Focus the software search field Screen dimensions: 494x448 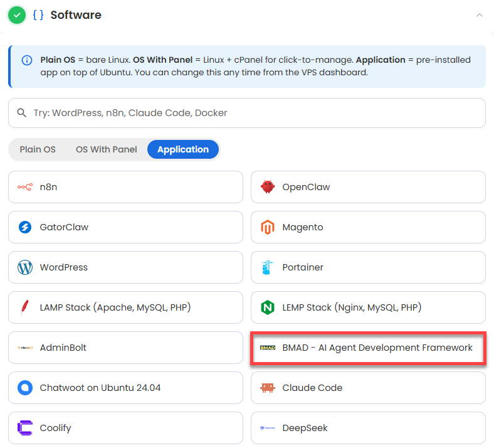tap(246, 113)
